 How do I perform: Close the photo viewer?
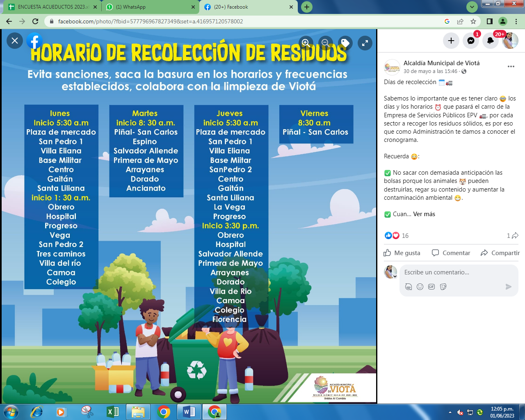[x=15, y=41]
